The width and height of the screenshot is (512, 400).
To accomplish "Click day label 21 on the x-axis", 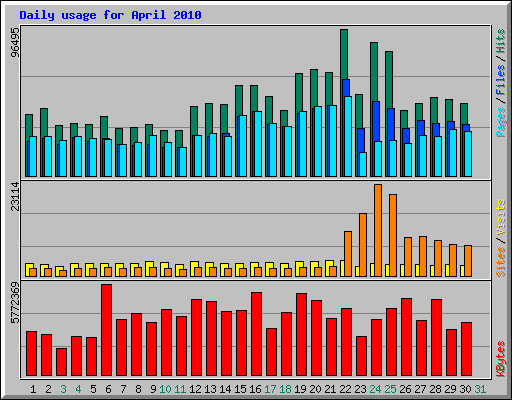I will pyautogui.click(x=330, y=389).
